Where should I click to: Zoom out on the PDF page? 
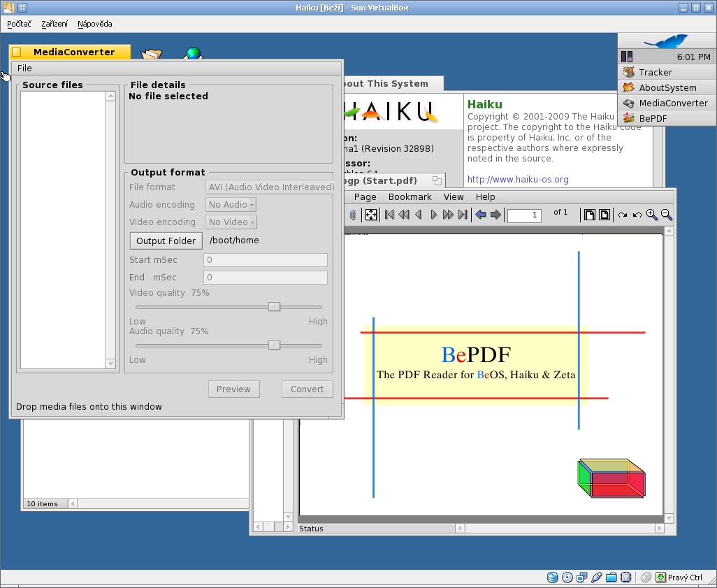(666, 215)
